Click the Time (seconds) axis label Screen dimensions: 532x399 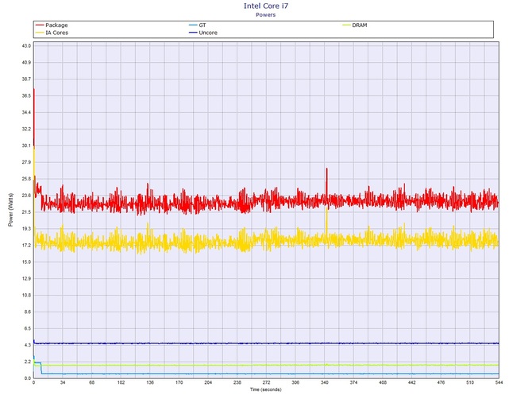point(266,389)
